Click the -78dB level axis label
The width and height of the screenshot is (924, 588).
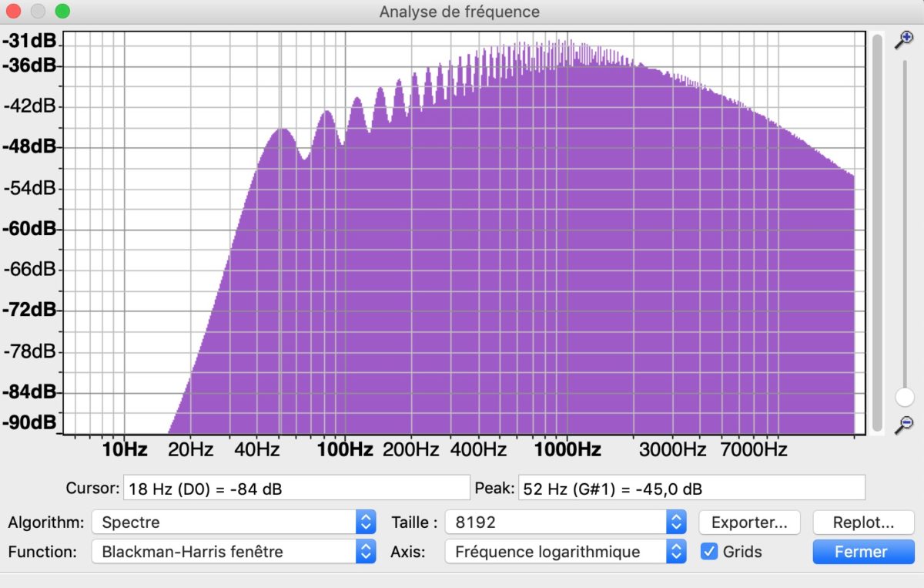29,351
